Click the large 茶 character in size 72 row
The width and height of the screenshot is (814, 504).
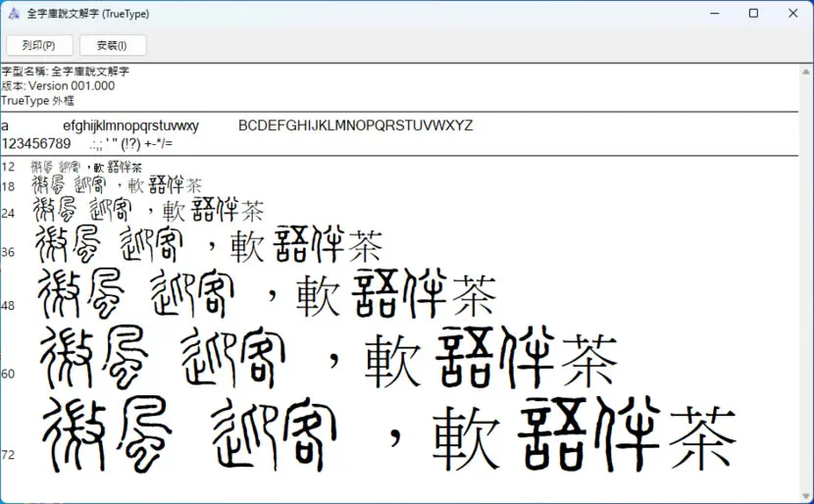point(703,437)
